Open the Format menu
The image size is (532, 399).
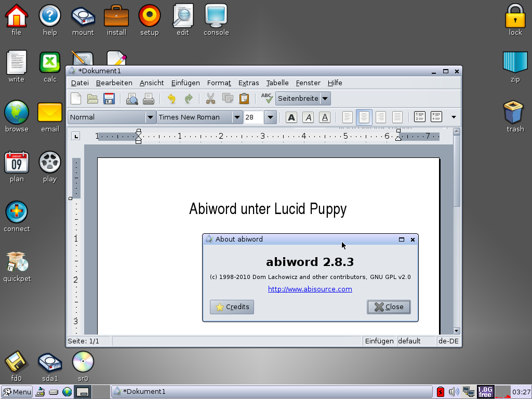(219, 83)
